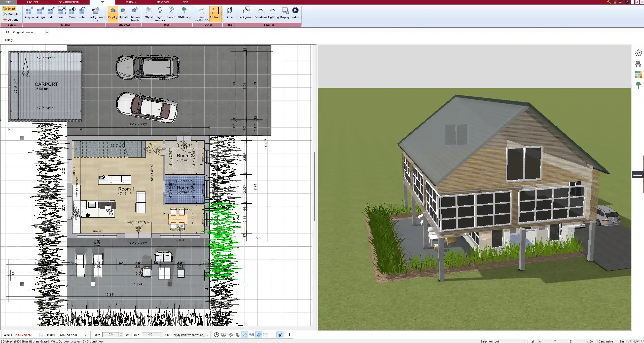Open the Original terrain dropdown
The height and width of the screenshot is (343, 644).
[47, 32]
